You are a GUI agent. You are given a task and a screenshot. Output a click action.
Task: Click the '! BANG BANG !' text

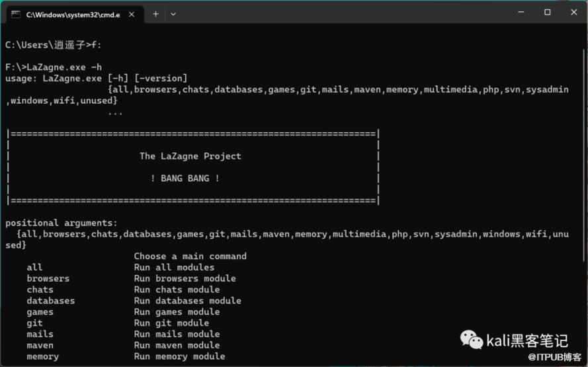point(185,178)
